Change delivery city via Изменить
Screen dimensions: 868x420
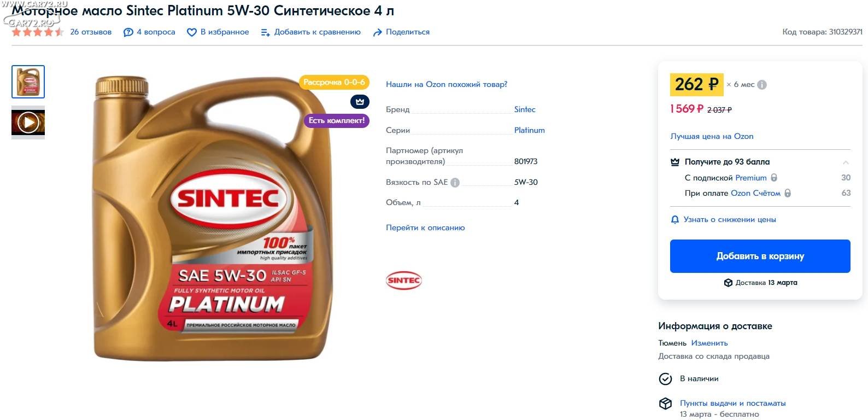[709, 343]
